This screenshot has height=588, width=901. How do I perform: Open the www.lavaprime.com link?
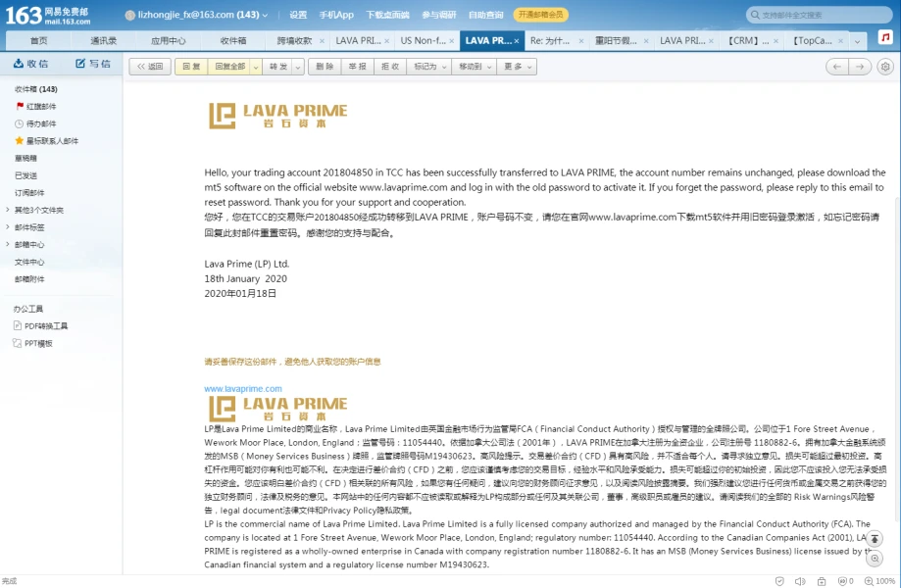(x=243, y=389)
